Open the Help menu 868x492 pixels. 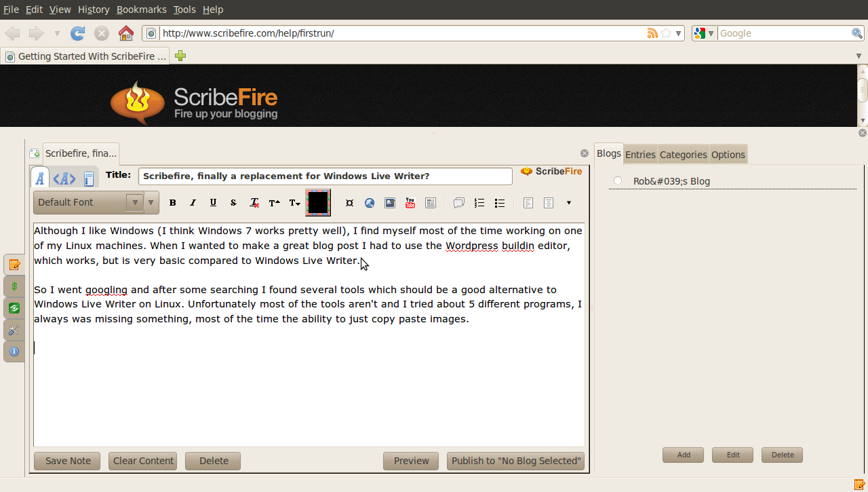pos(213,10)
